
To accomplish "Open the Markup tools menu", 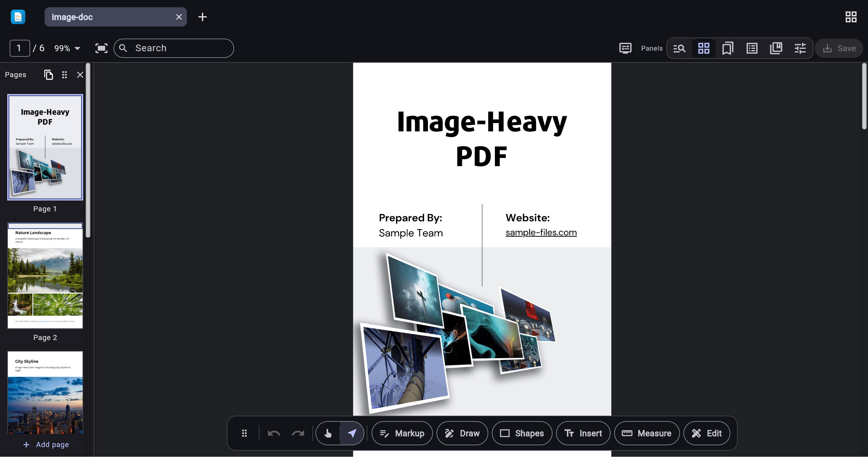I will click(402, 433).
